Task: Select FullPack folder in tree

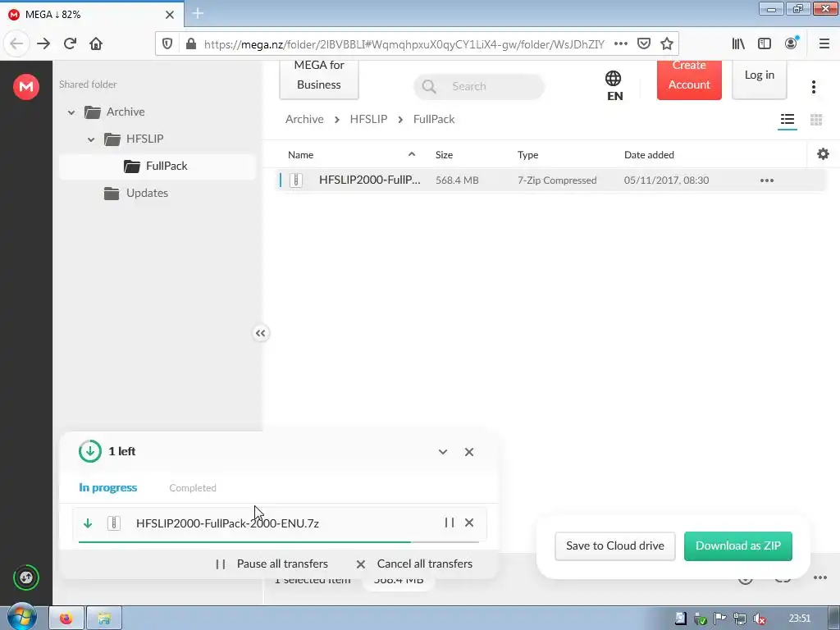Action: pyautogui.click(x=157, y=166)
